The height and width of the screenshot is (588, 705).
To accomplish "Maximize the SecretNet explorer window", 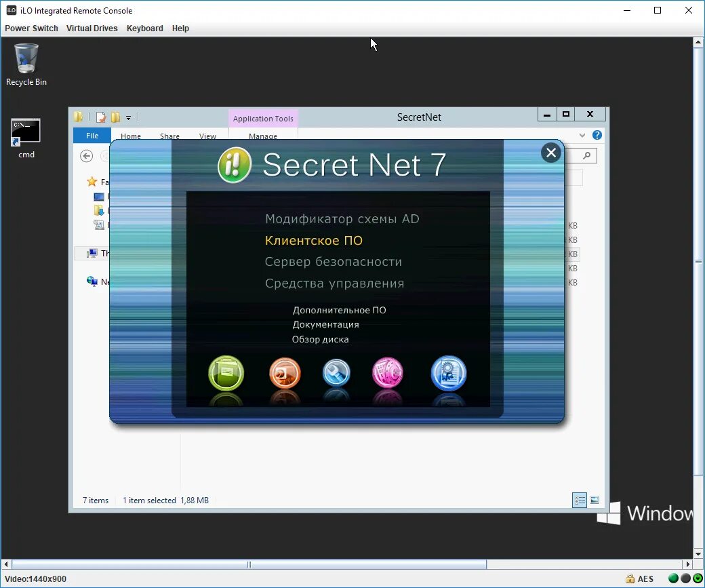I will [566, 115].
